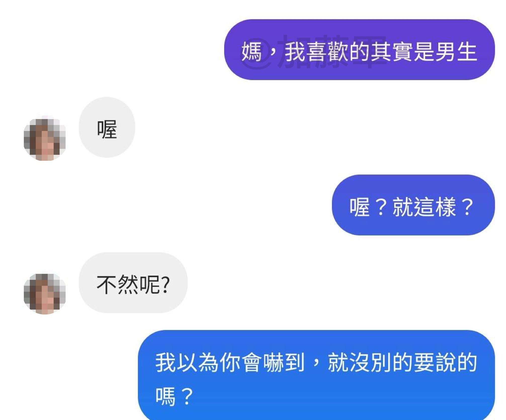Viewport: 506px width, 420px height.
Task: Click the 就這樣？ text in the sent reply
Action: 433,207
